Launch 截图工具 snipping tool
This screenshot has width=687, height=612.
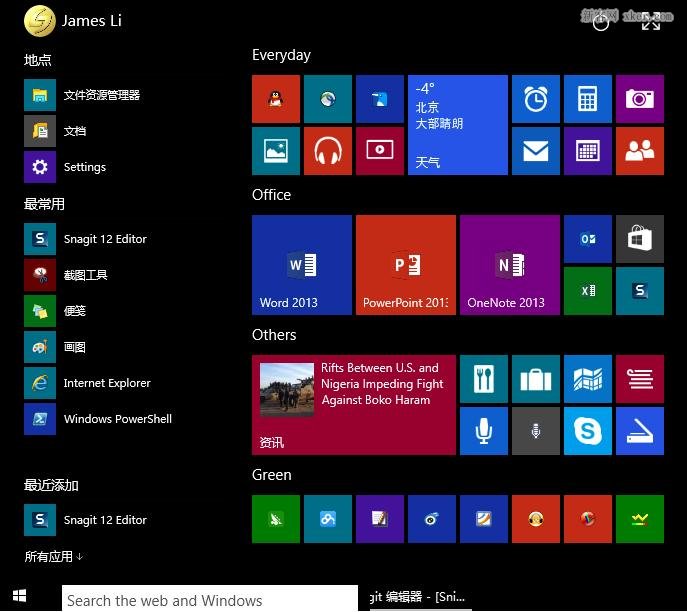tap(66, 275)
